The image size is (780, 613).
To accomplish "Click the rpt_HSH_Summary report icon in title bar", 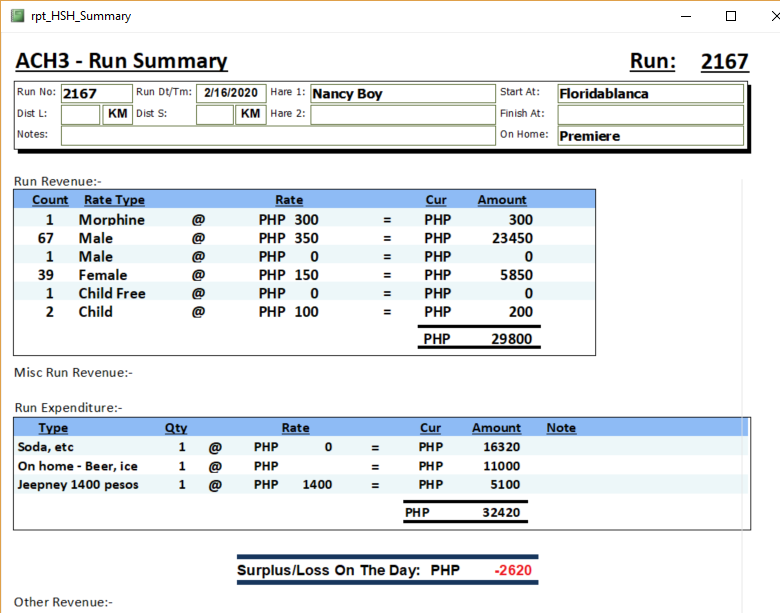I will [x=17, y=16].
